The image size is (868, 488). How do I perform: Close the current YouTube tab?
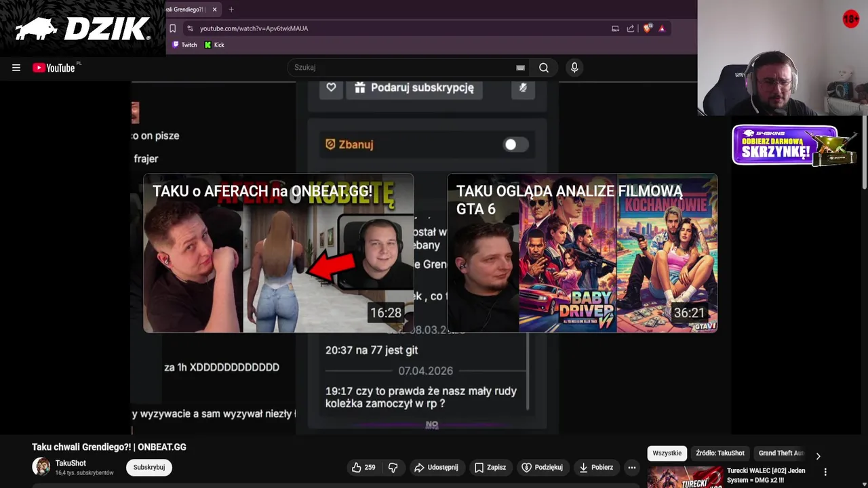(214, 9)
